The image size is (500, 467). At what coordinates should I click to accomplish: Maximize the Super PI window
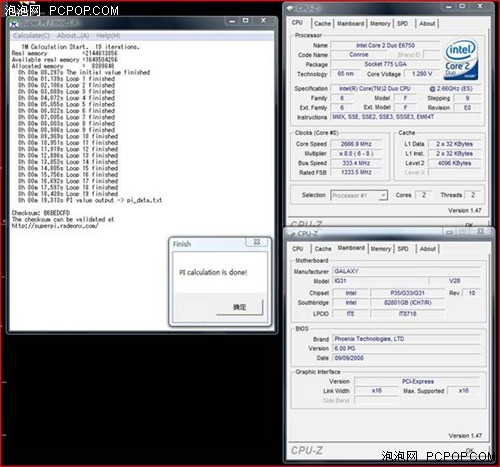click(246, 21)
